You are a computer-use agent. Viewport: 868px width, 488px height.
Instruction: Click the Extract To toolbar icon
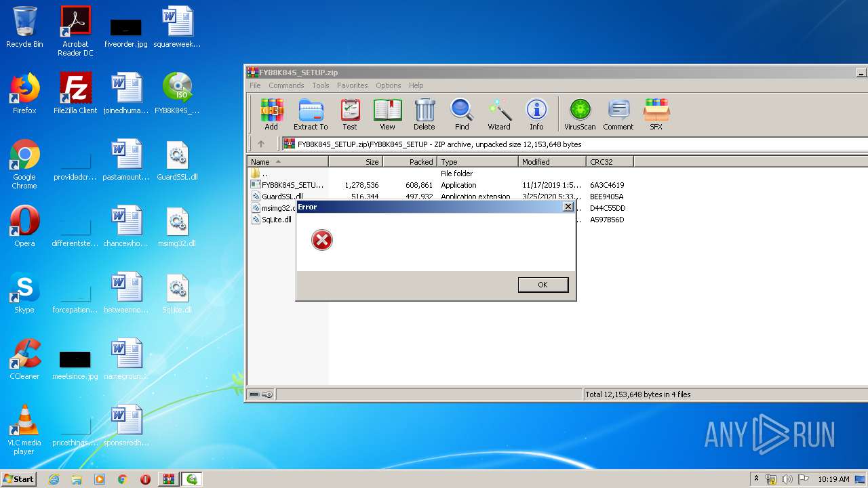[311, 114]
